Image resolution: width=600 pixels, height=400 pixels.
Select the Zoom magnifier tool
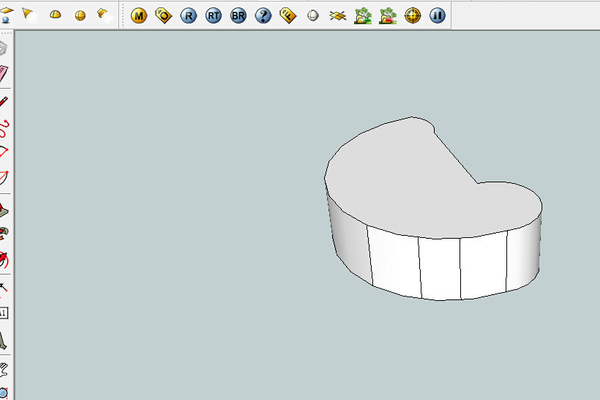coord(4,392)
